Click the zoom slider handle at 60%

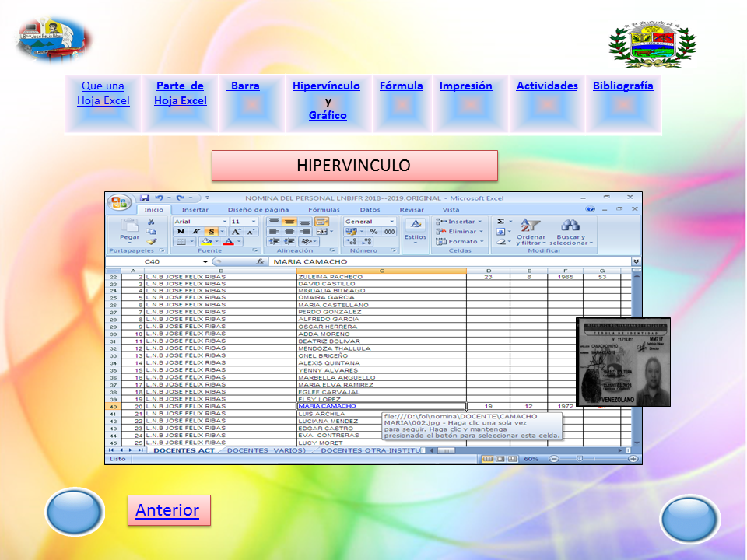(579, 459)
